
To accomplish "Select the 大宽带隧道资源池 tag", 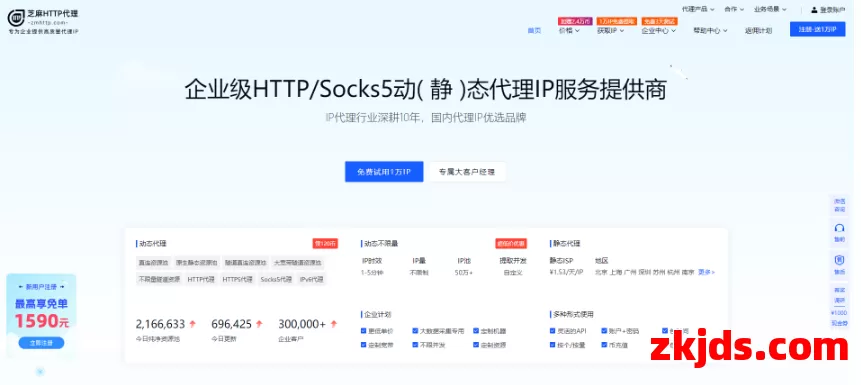I will tap(298, 263).
